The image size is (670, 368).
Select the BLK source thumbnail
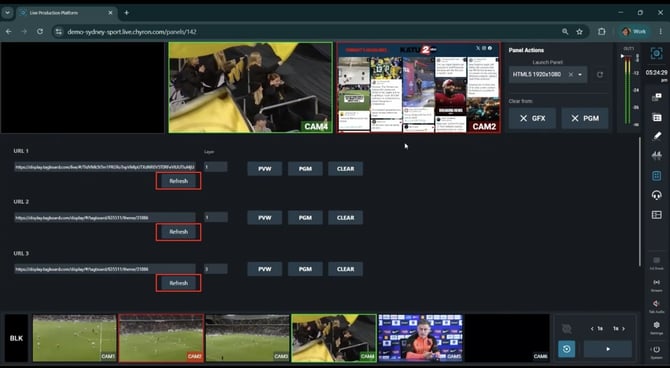16,338
